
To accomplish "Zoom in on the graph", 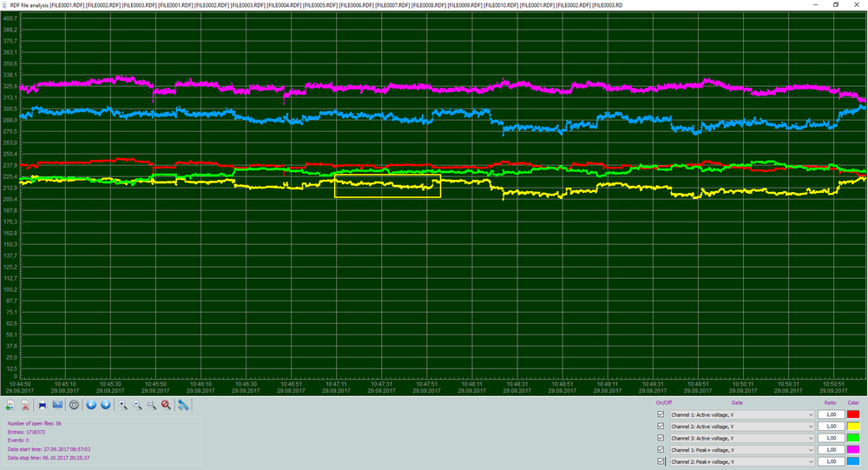I will 123,405.
